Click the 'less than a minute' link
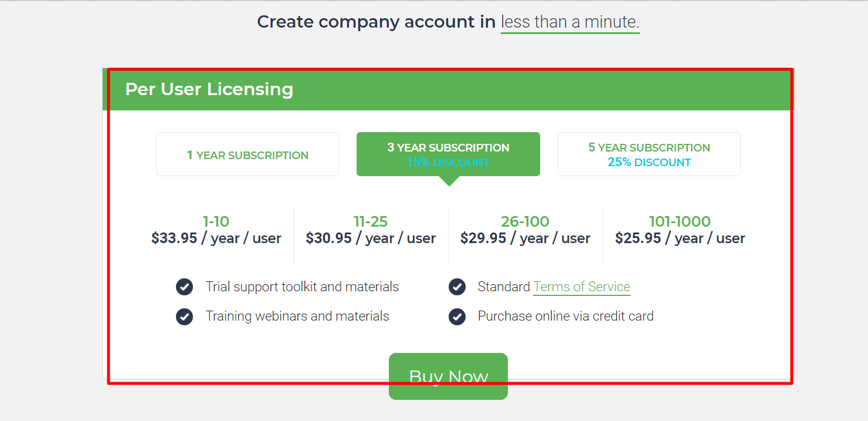The height and width of the screenshot is (421, 868). [x=570, y=22]
